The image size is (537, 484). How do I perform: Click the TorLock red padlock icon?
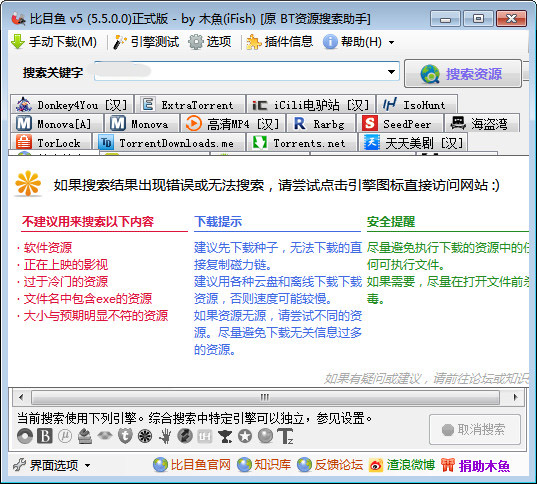coord(24,142)
